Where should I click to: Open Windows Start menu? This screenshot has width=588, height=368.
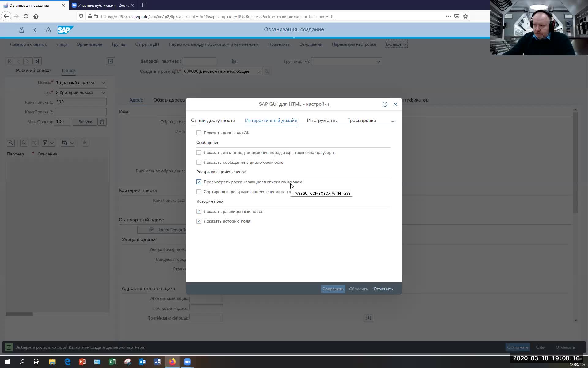click(x=7, y=362)
